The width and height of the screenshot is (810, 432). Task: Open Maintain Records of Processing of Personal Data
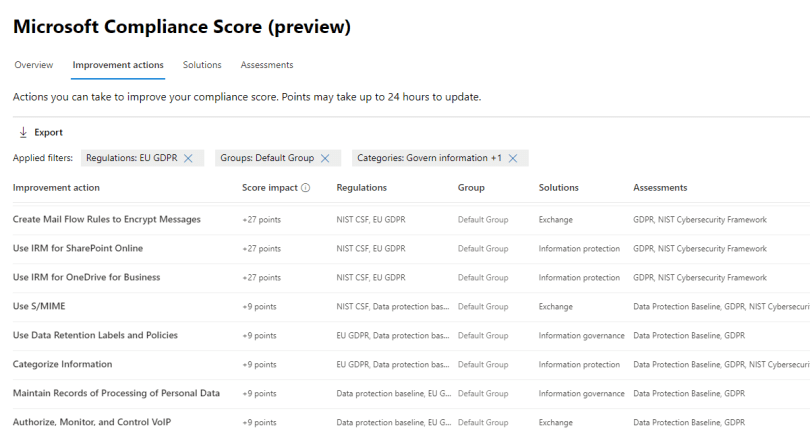point(116,393)
